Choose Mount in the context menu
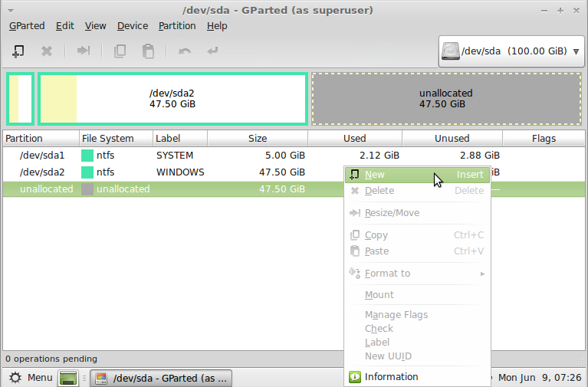 417,295
